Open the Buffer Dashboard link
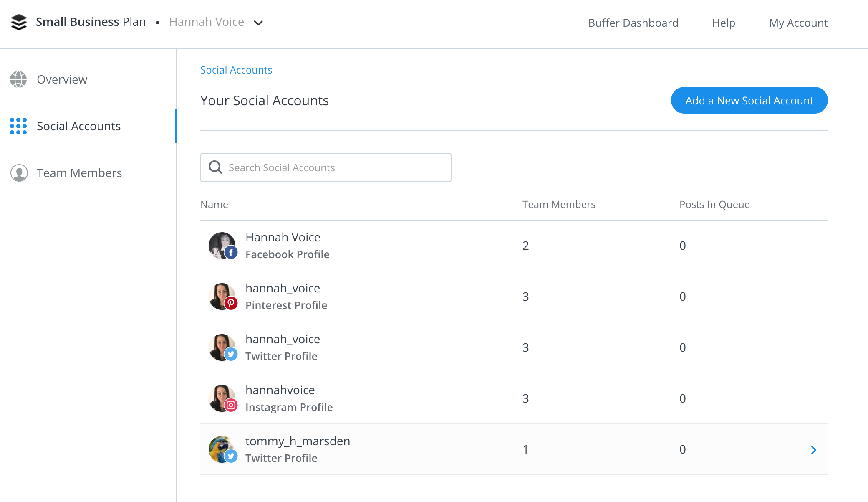The height and width of the screenshot is (502, 868). tap(633, 23)
